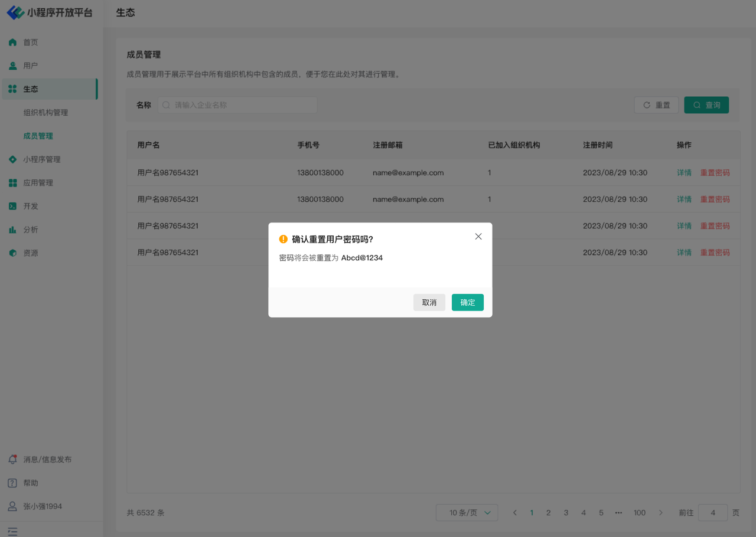Viewport: 756px width, 537px height.
Task: Click the cube icon beside 资源
Action: coord(12,253)
